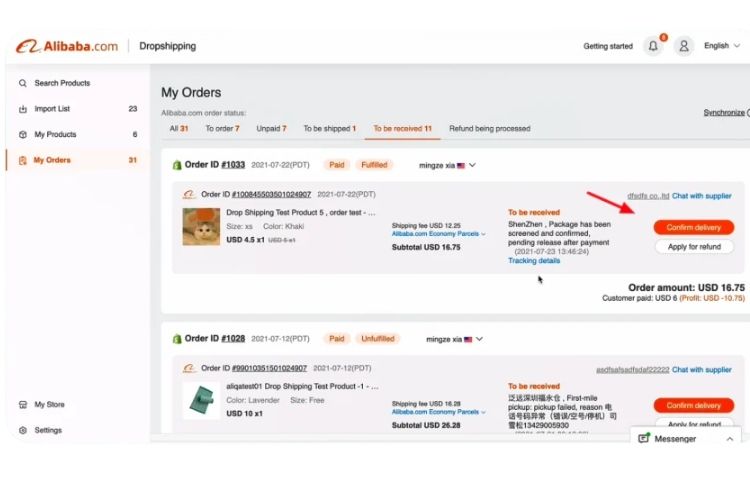Select the To be received 11 tab
750x500 pixels.
(x=402, y=129)
